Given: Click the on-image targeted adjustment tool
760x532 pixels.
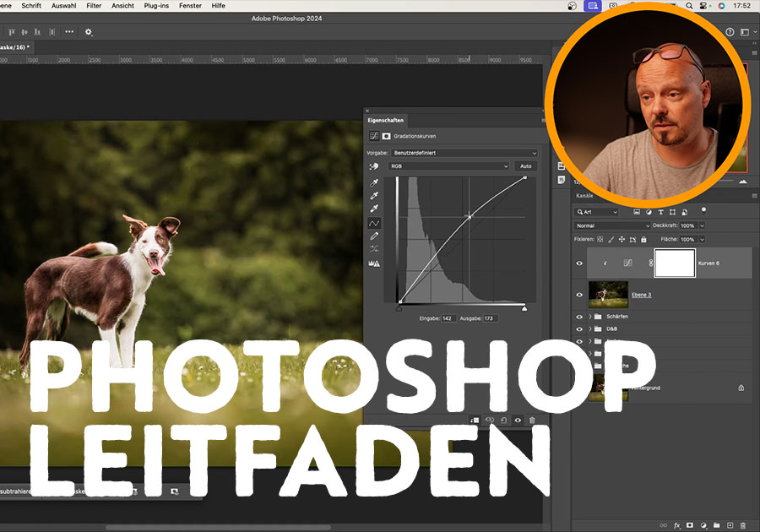Looking at the screenshot, I should coord(373,166).
